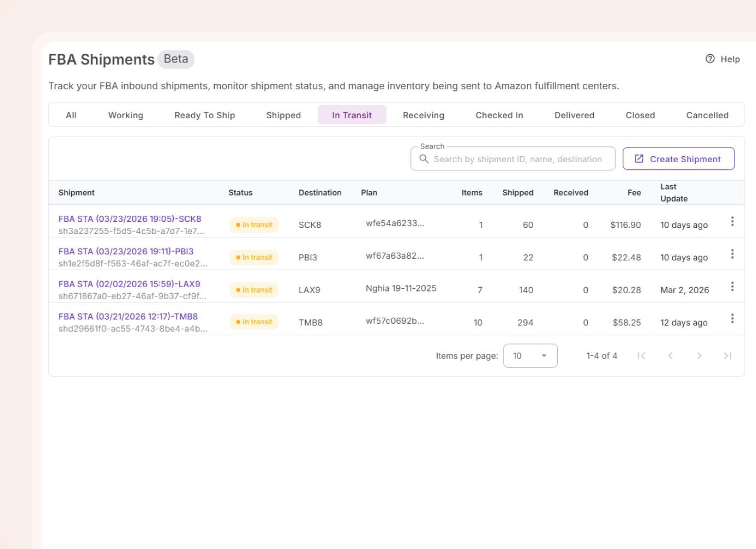This screenshot has height=549, width=756.
Task: Select the Working status tab
Action: [125, 115]
